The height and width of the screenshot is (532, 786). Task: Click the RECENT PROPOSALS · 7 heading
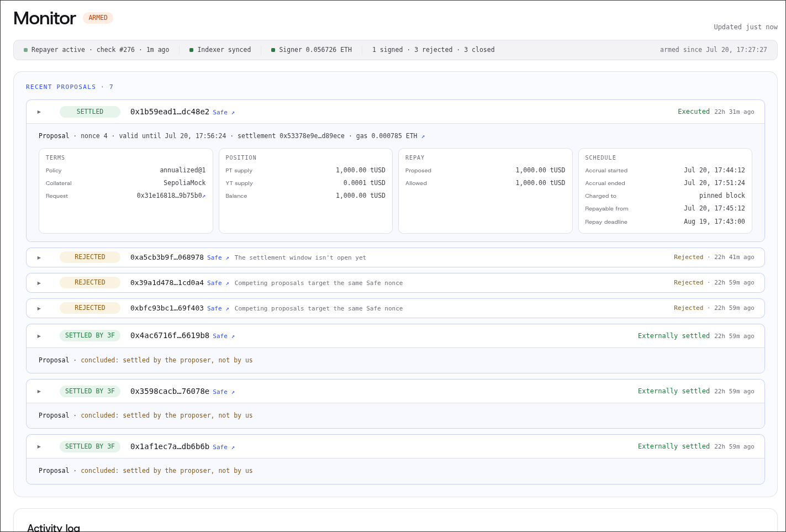coord(70,87)
